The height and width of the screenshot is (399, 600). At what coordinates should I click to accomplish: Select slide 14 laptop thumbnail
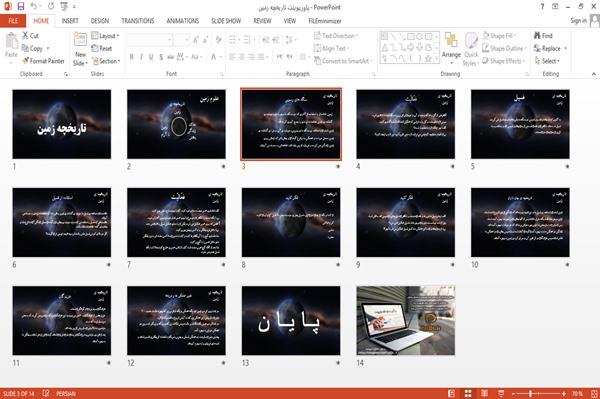(406, 320)
